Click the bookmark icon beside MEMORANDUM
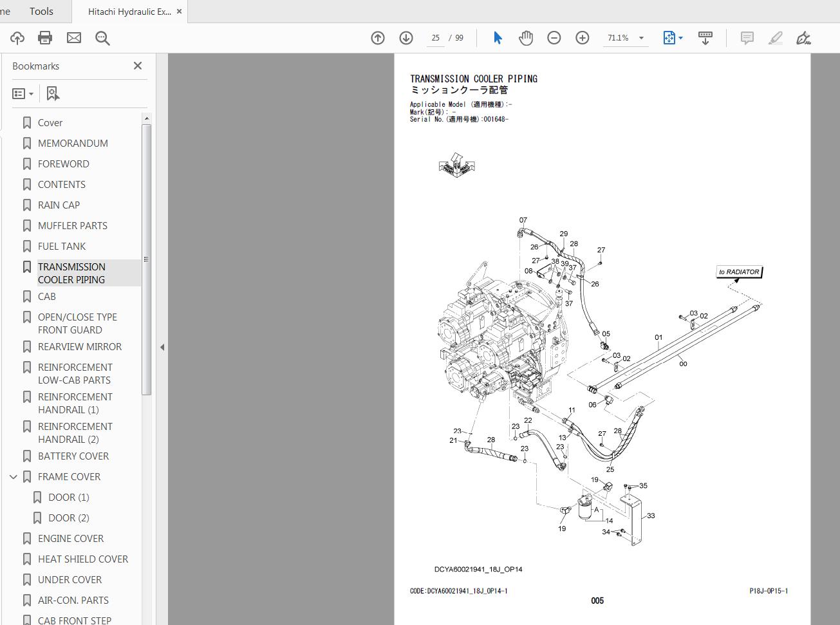Viewport: 840px width, 625px height. coord(27,144)
